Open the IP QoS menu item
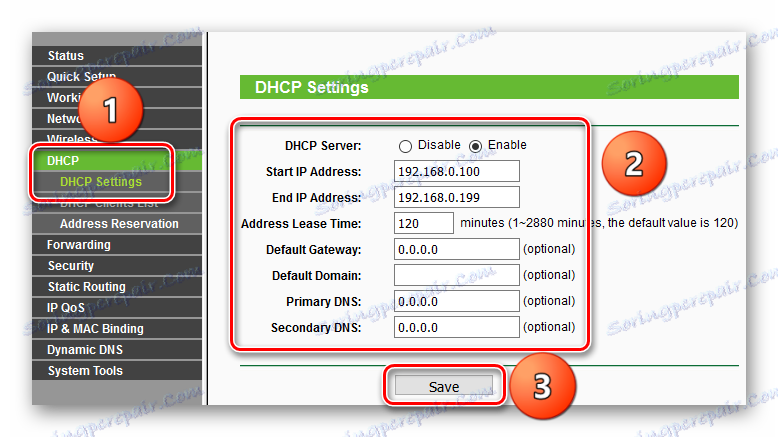778x437 pixels. pyautogui.click(x=117, y=308)
